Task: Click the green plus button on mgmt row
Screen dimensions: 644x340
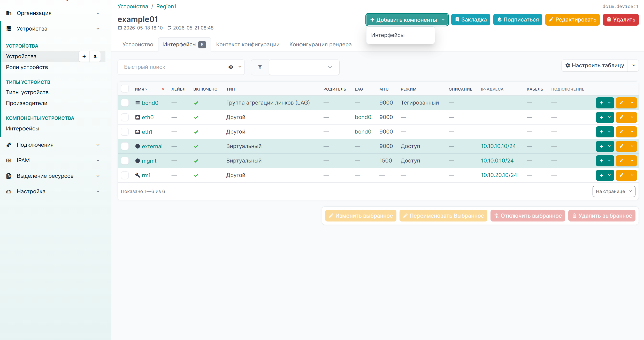Action: [x=602, y=161]
